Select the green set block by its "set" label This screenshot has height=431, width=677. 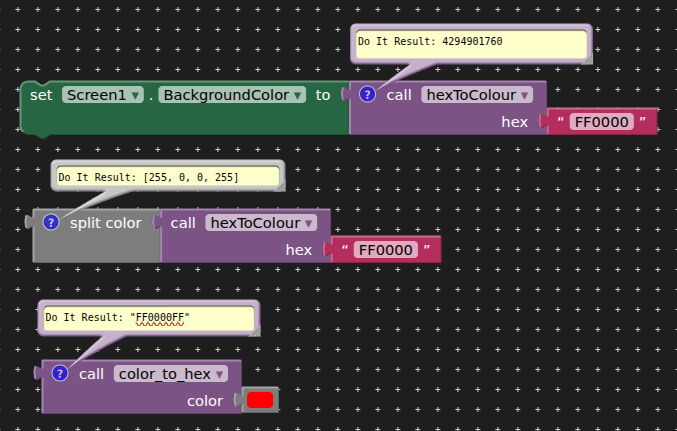(40, 95)
